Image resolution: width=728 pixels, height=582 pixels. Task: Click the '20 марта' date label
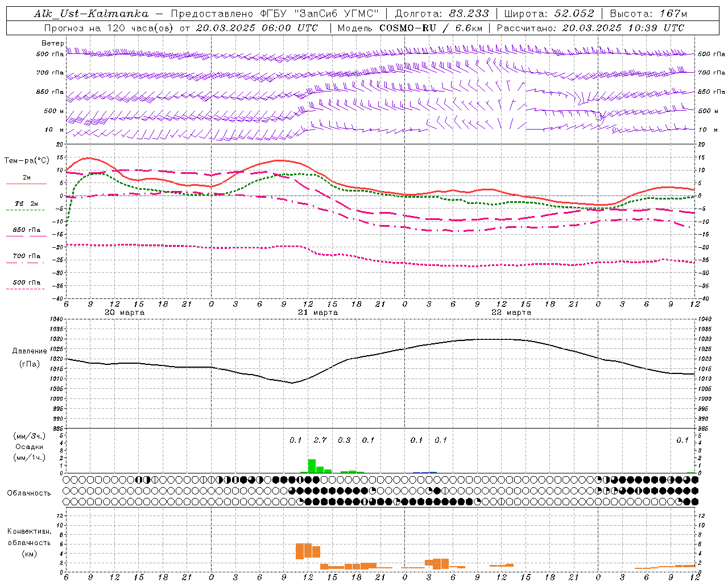pos(125,313)
